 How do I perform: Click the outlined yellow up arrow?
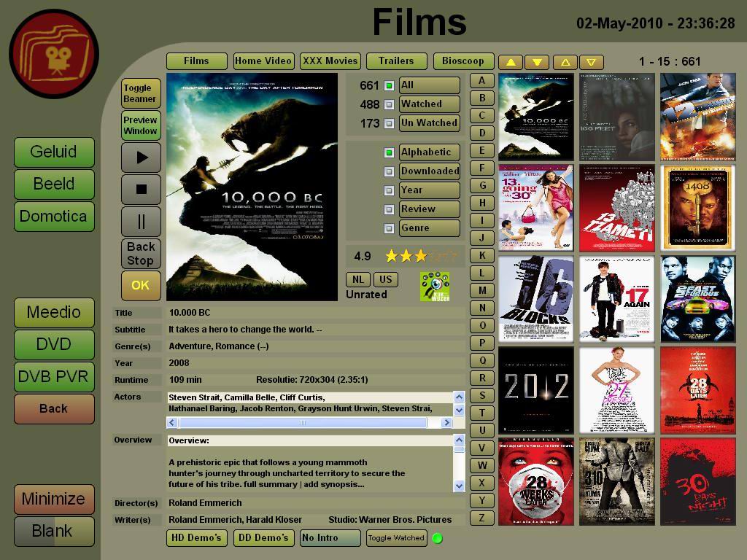click(565, 63)
